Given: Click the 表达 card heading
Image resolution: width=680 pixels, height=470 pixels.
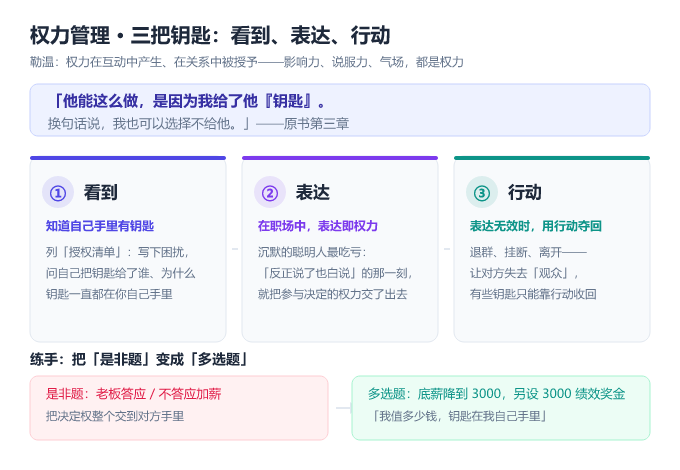Looking at the screenshot, I should (x=313, y=192).
